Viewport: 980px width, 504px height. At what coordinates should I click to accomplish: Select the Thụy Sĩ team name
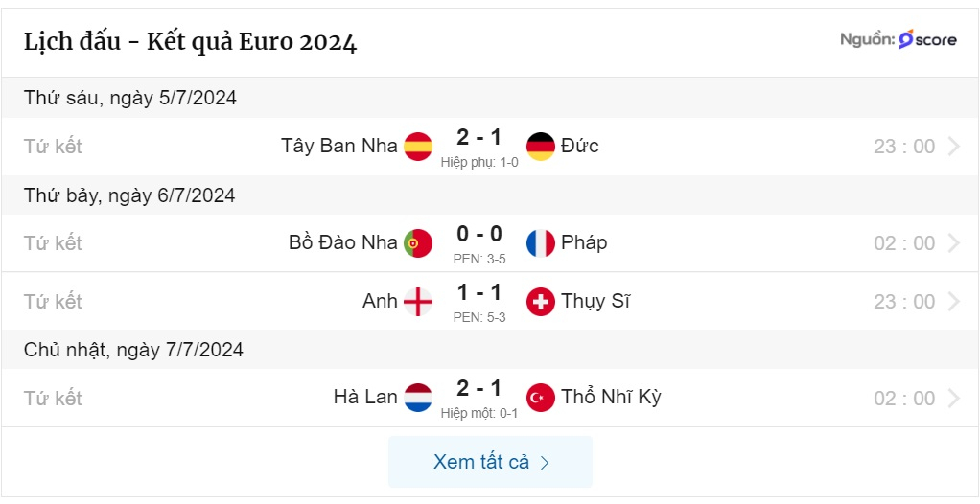pos(595,301)
